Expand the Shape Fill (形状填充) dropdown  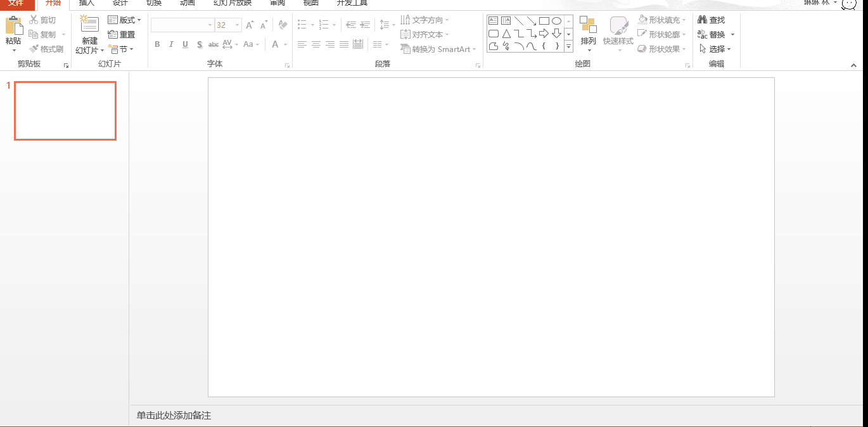pos(685,20)
